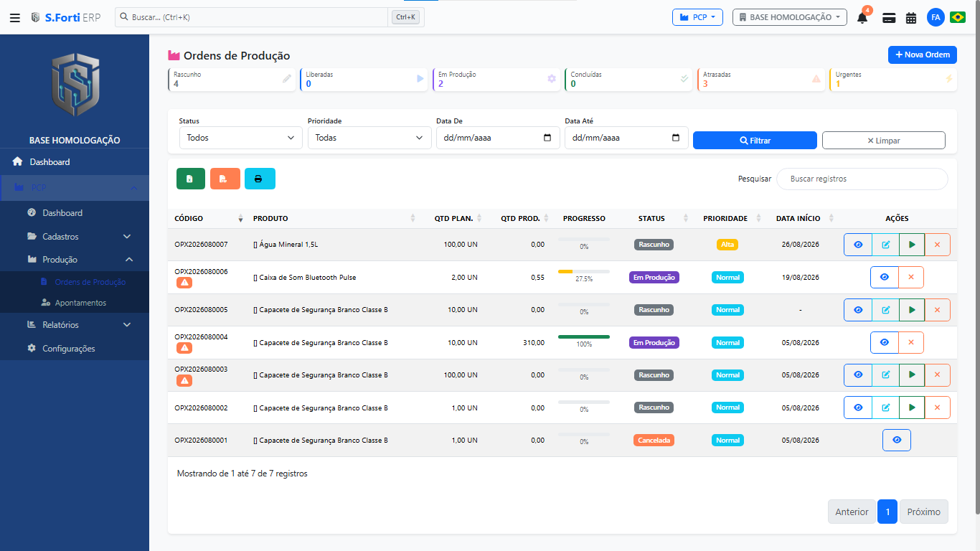View details of order OPX2026080004
Viewport: 980px width, 551px height.
click(x=885, y=343)
